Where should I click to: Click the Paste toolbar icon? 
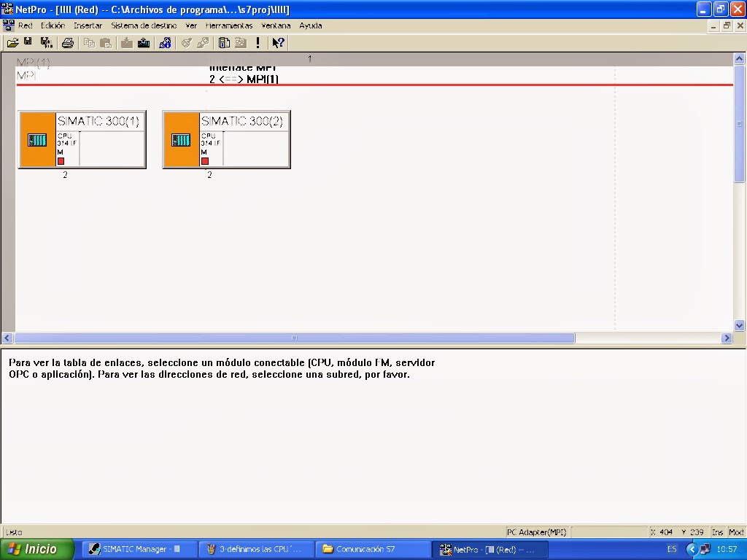point(106,43)
